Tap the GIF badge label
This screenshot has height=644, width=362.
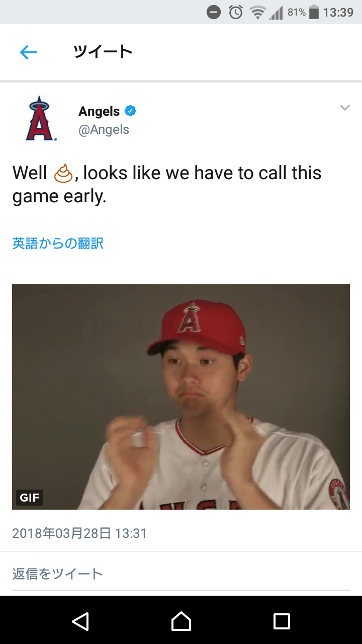coord(30,498)
